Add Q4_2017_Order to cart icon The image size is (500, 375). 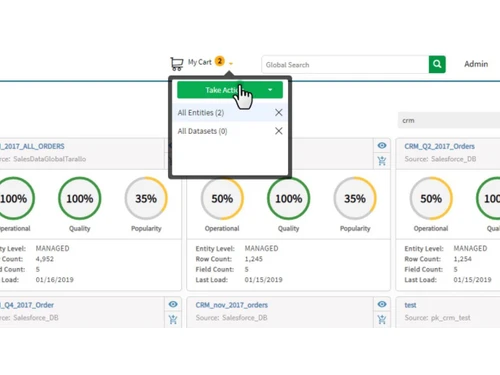(173, 320)
